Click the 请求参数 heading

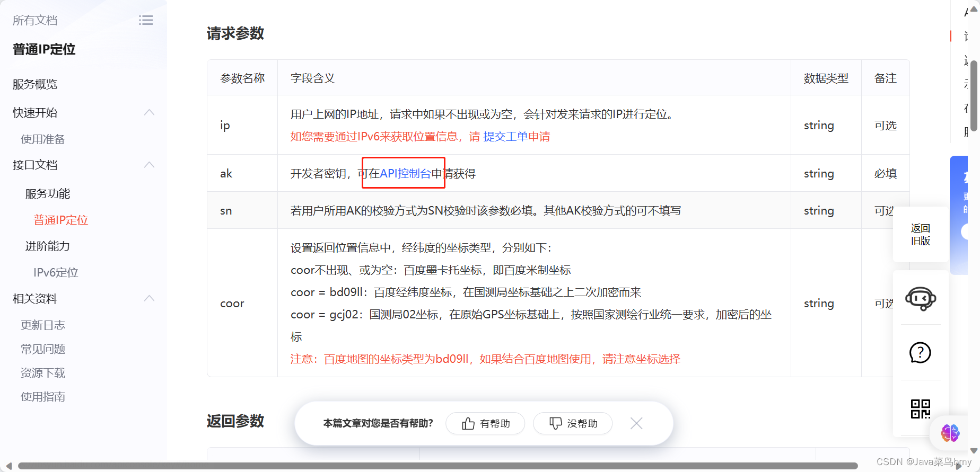click(235, 33)
